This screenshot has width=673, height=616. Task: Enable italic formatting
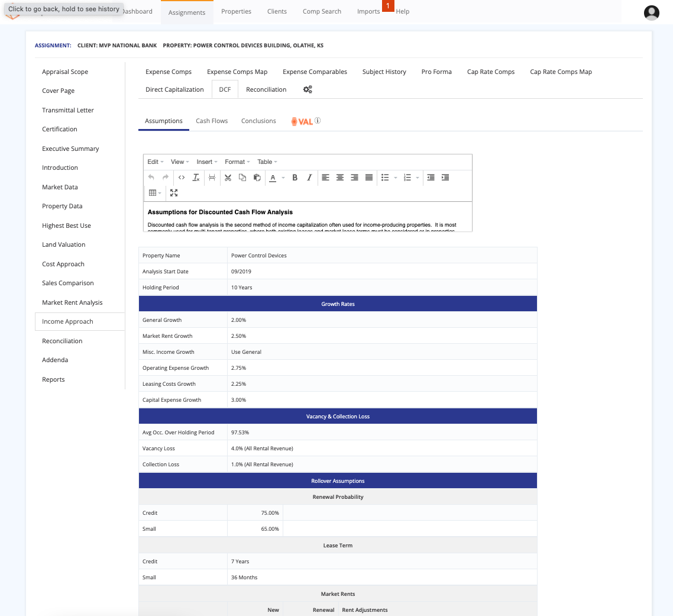click(310, 177)
